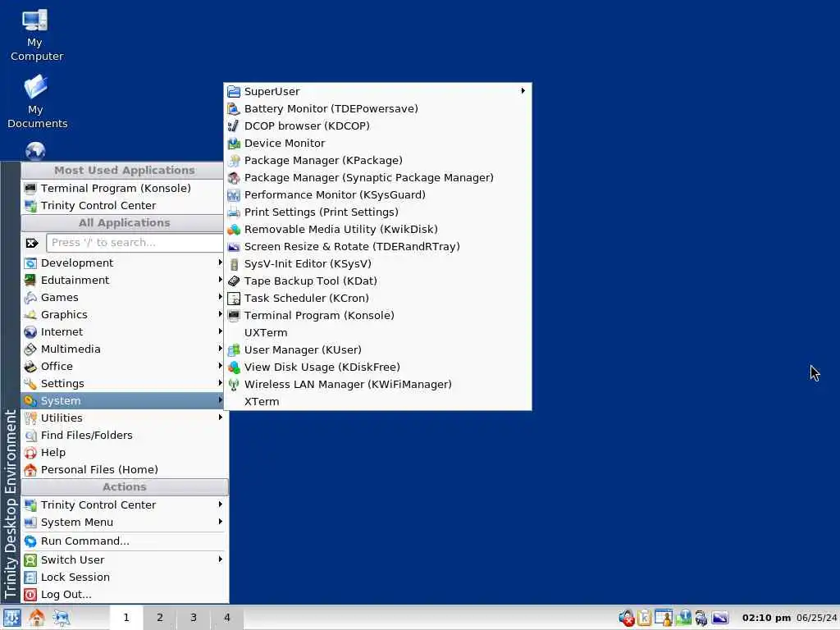
Task: Click the Home folder icon in taskbar
Action: [x=36, y=618]
